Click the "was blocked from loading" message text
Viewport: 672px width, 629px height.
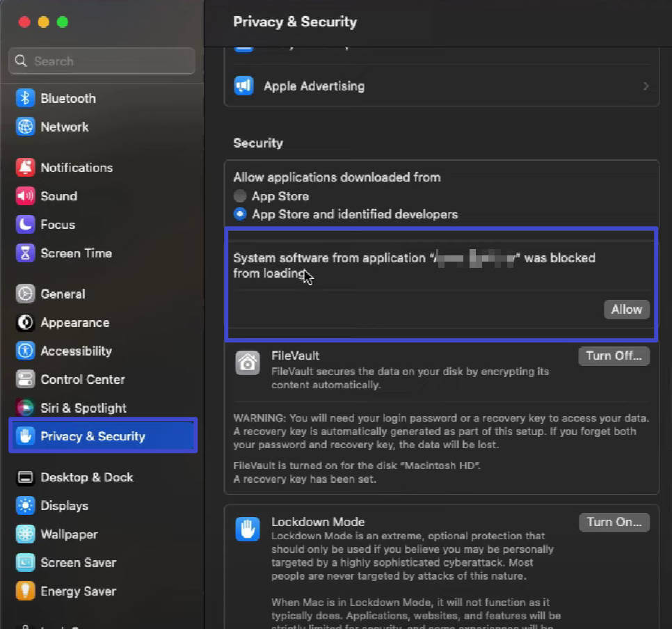[414, 265]
